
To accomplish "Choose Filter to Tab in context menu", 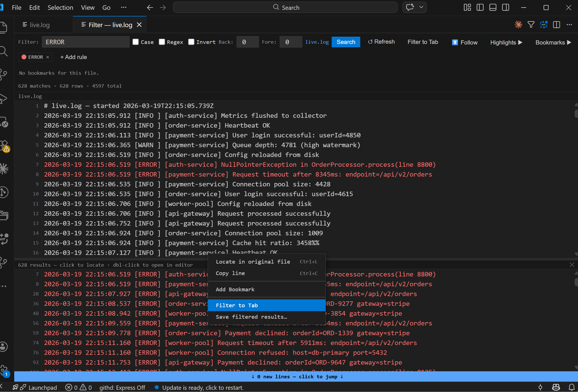I will point(266,305).
